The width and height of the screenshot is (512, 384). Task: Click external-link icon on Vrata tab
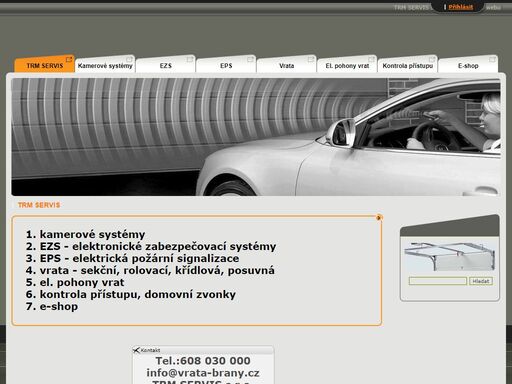(311, 60)
